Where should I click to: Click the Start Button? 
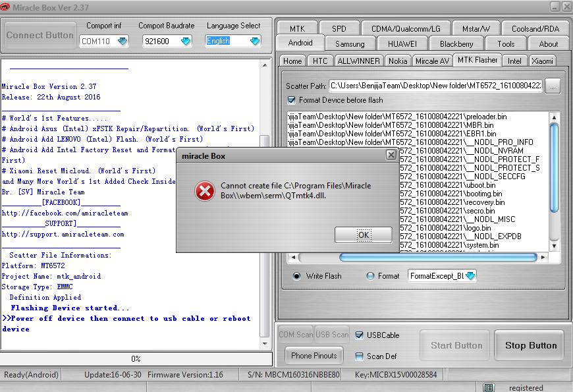pos(456,345)
